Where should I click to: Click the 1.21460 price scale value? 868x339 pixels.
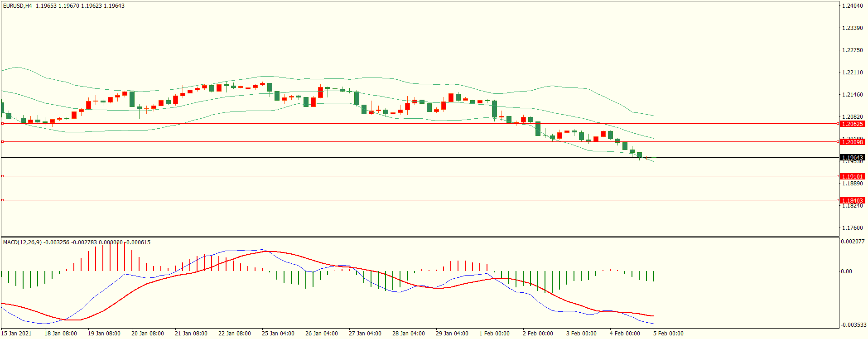852,95
